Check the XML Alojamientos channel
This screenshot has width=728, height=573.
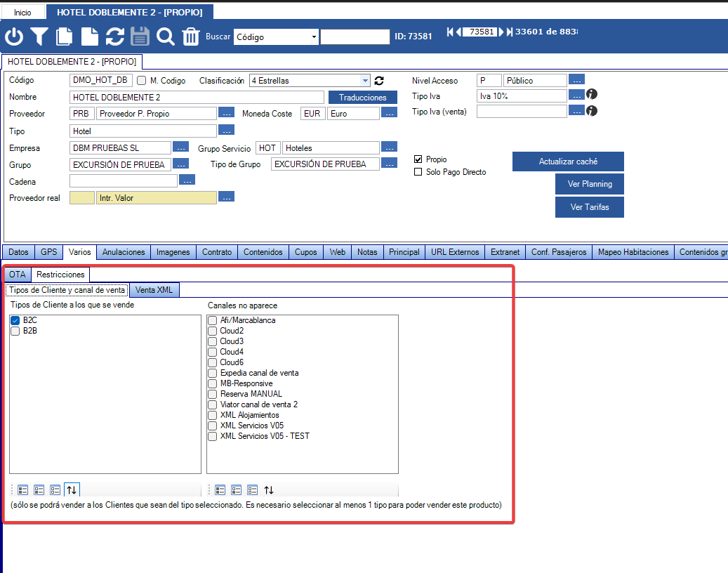pos(213,415)
